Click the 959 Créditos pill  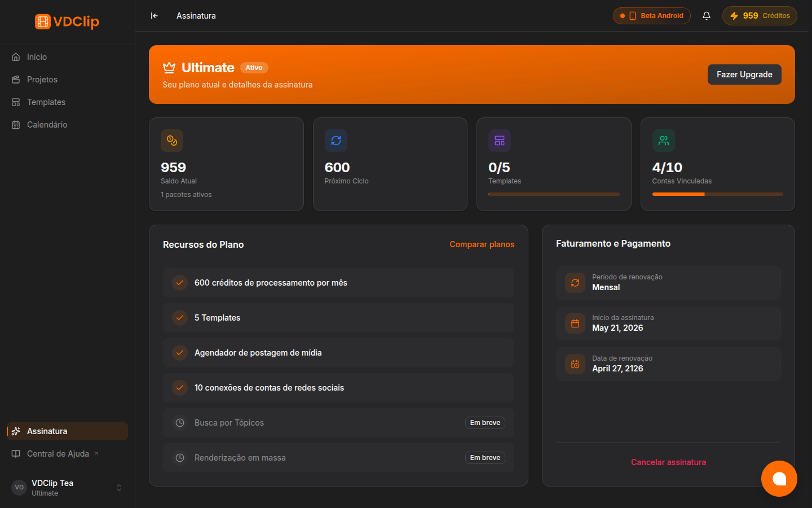[760, 16]
